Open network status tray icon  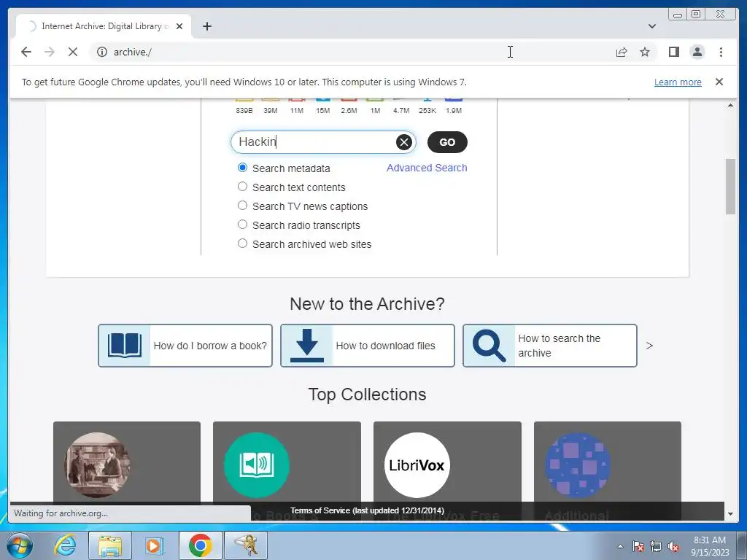pos(656,546)
